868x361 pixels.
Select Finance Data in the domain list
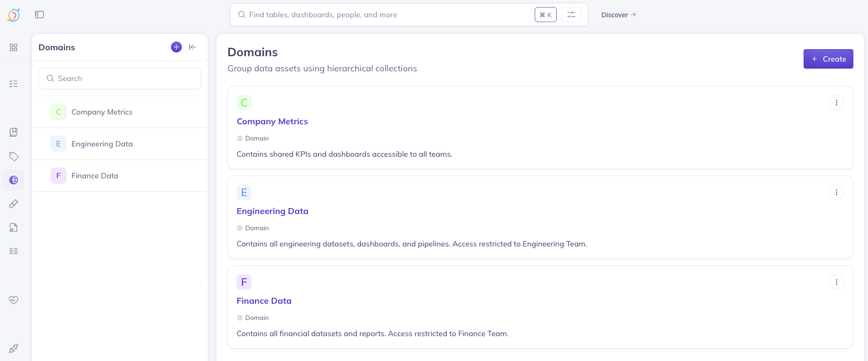(x=120, y=176)
